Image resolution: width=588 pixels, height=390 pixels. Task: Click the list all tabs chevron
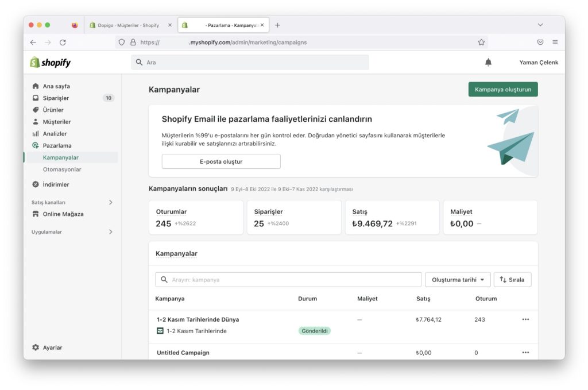tap(540, 25)
